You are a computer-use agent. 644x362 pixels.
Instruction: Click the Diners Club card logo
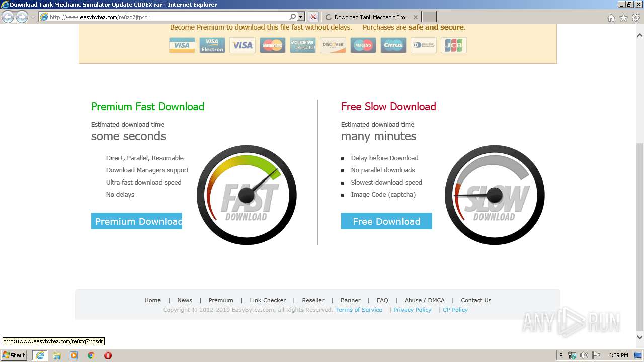point(423,45)
